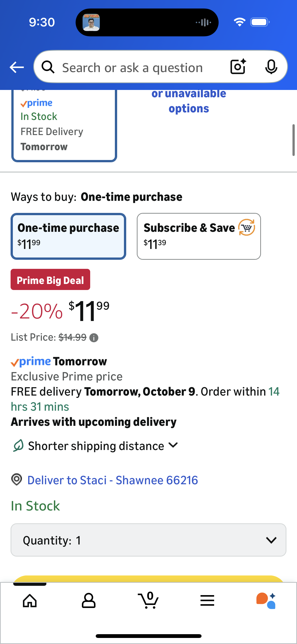The height and width of the screenshot is (644, 297).
Task: Tap the microphone voice search icon
Action: coord(271,67)
